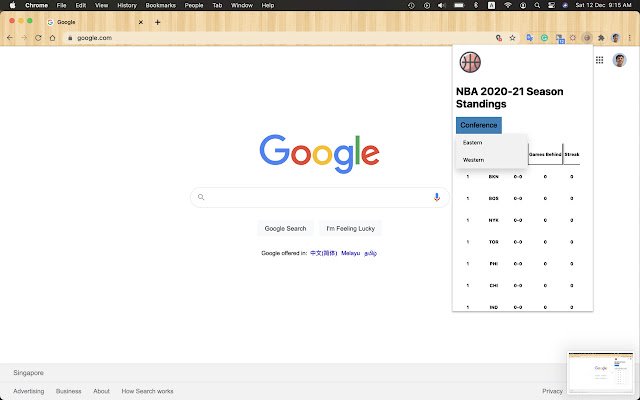Reload the Google page
This screenshot has height=400, width=640.
click(38, 38)
